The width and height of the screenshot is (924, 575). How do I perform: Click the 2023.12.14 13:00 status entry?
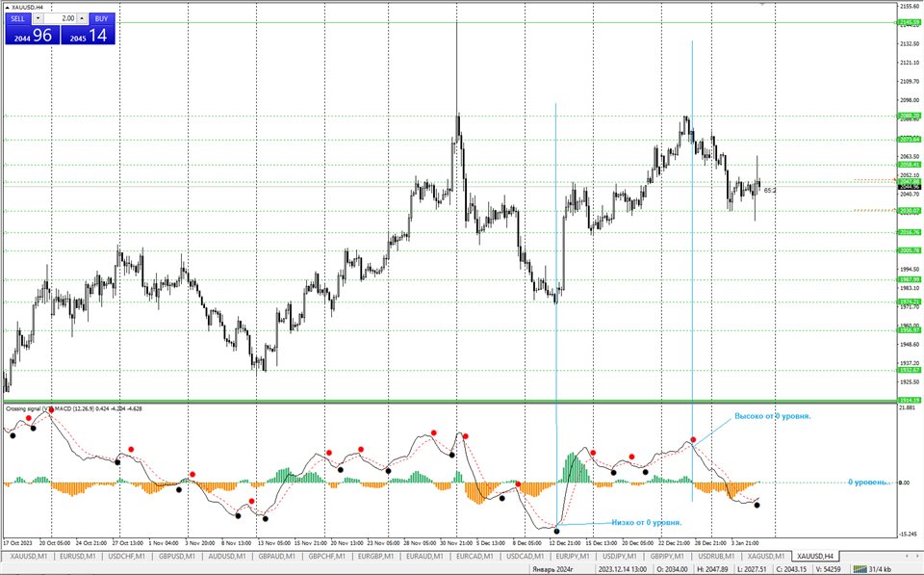pyautogui.click(x=623, y=569)
